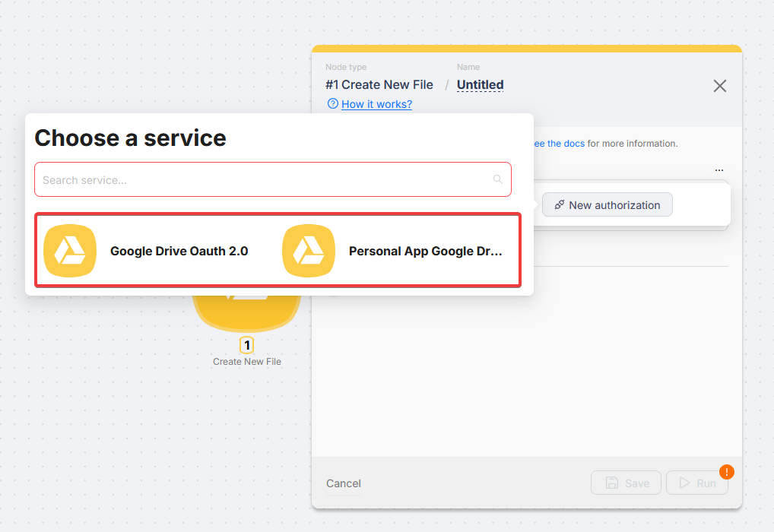
Task: Edit the Untitled node name
Action: click(480, 85)
